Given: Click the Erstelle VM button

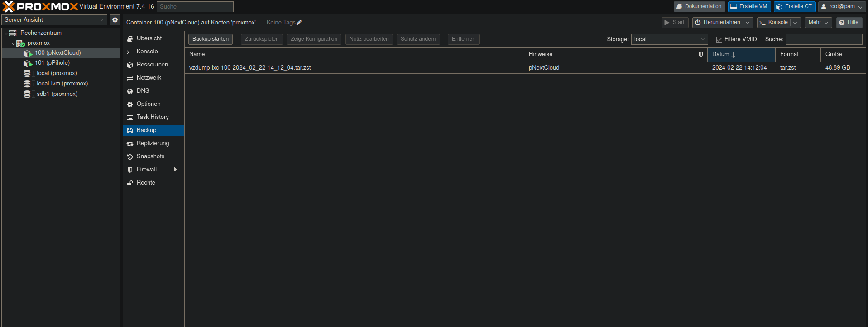Looking at the screenshot, I should [x=749, y=7].
